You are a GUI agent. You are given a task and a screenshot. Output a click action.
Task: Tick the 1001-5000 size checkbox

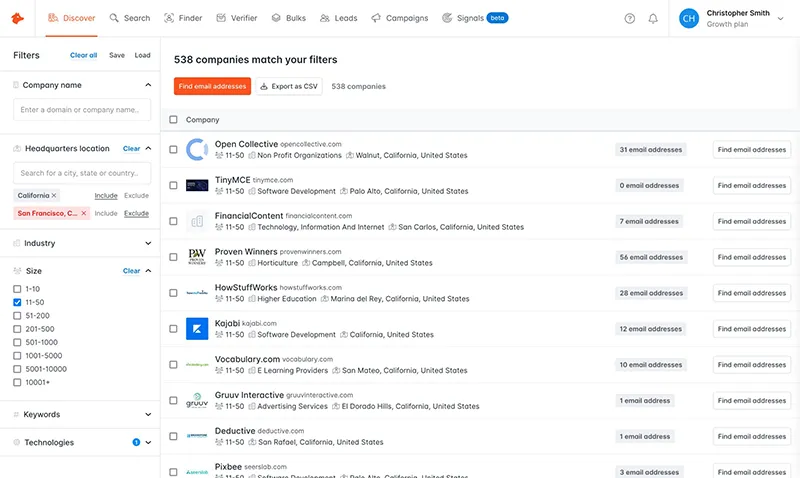17,356
